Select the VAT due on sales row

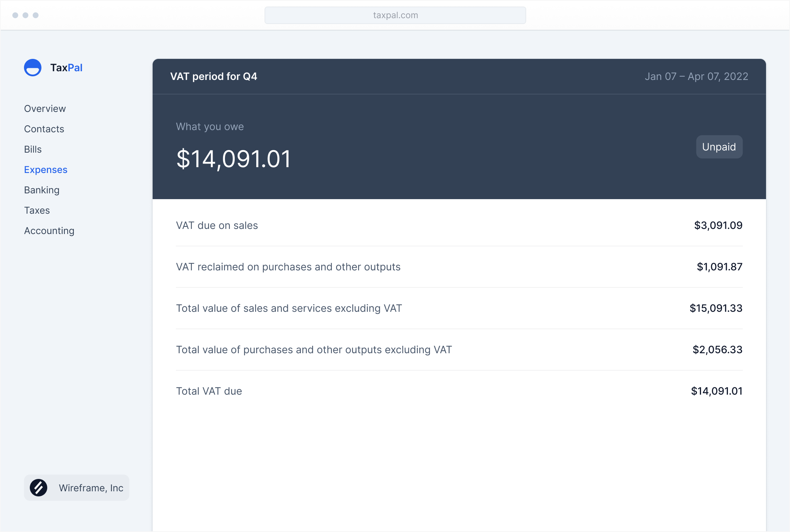[x=217, y=225]
